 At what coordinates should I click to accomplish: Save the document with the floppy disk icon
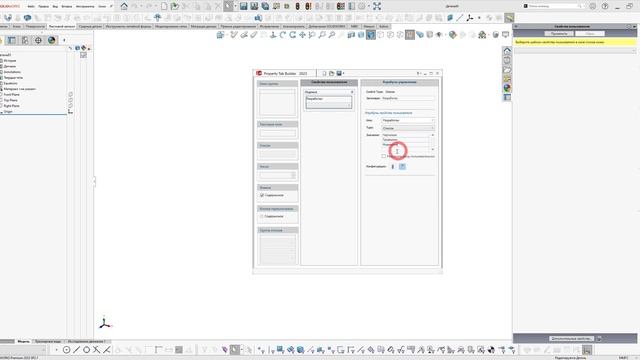pyautogui.click(x=244, y=6)
